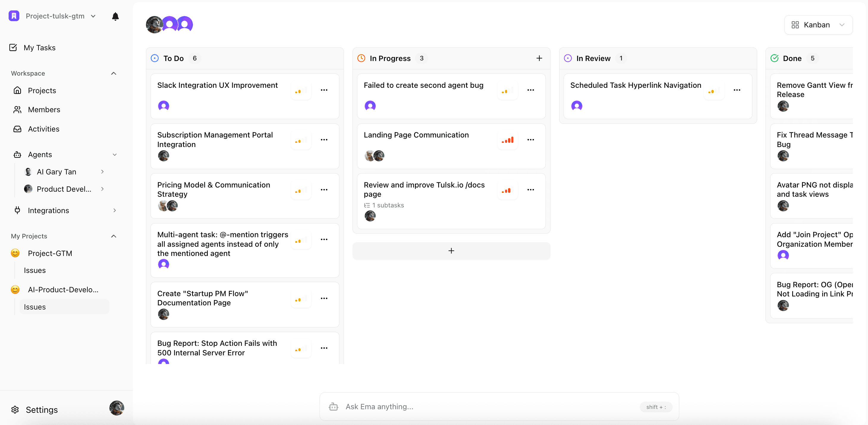Viewport: 868px width, 425px height.
Task: Open Issues under Project-GTM
Action: tap(35, 270)
